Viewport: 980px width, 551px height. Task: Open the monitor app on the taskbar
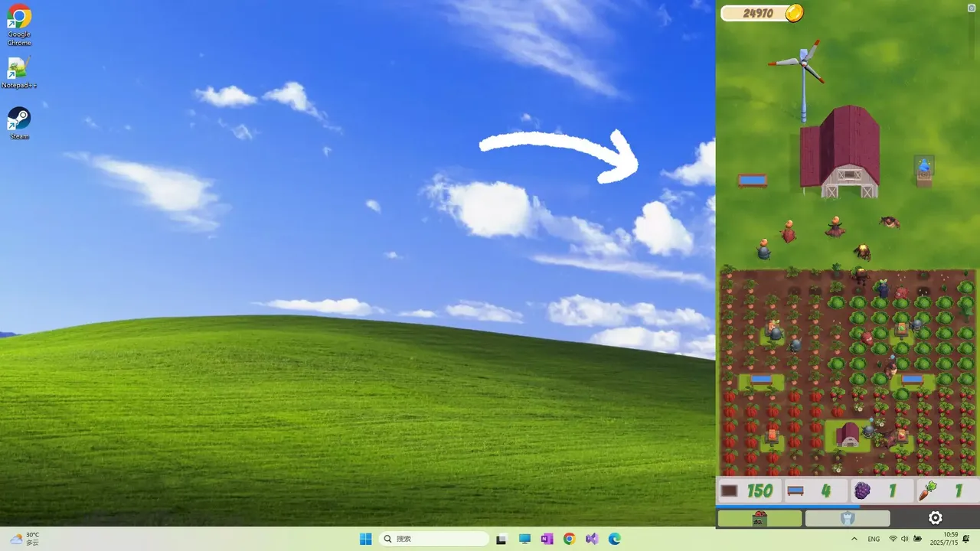(524, 539)
